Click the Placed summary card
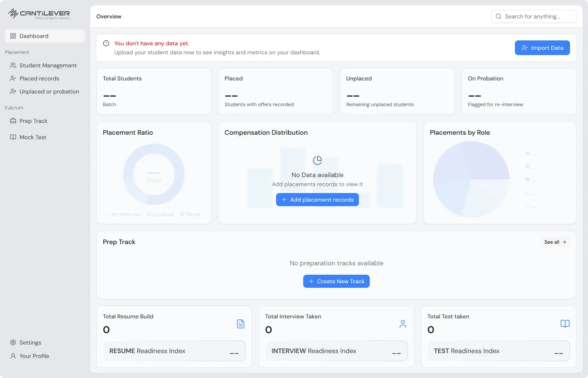Image resolution: width=588 pixels, height=378 pixels. [276, 91]
